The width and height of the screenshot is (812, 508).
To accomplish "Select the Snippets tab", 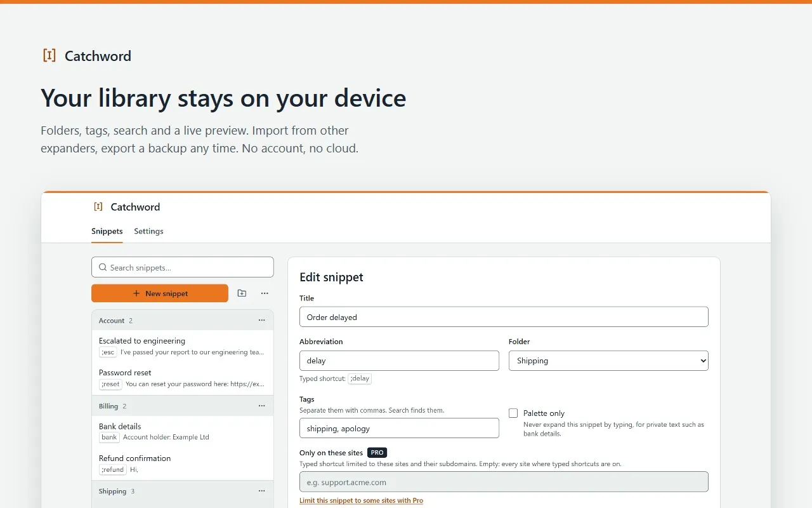I will [107, 231].
